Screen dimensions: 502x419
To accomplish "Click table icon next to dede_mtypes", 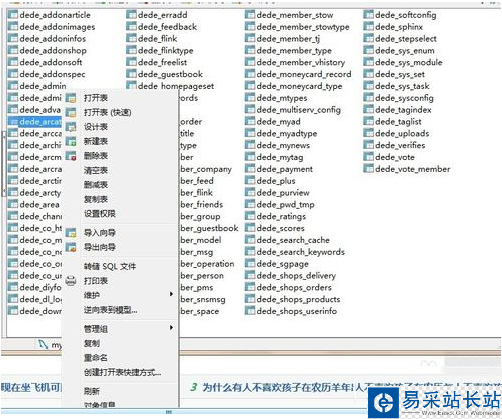I will click(250, 98).
